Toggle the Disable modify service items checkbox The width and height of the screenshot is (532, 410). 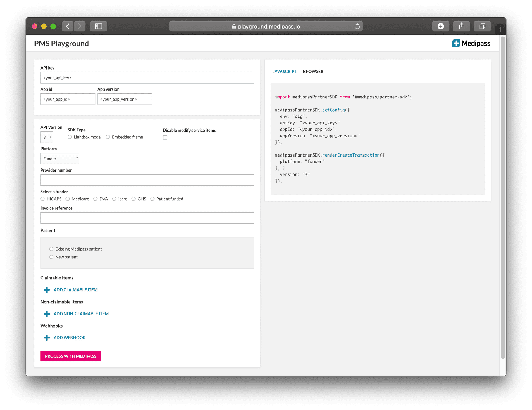165,137
